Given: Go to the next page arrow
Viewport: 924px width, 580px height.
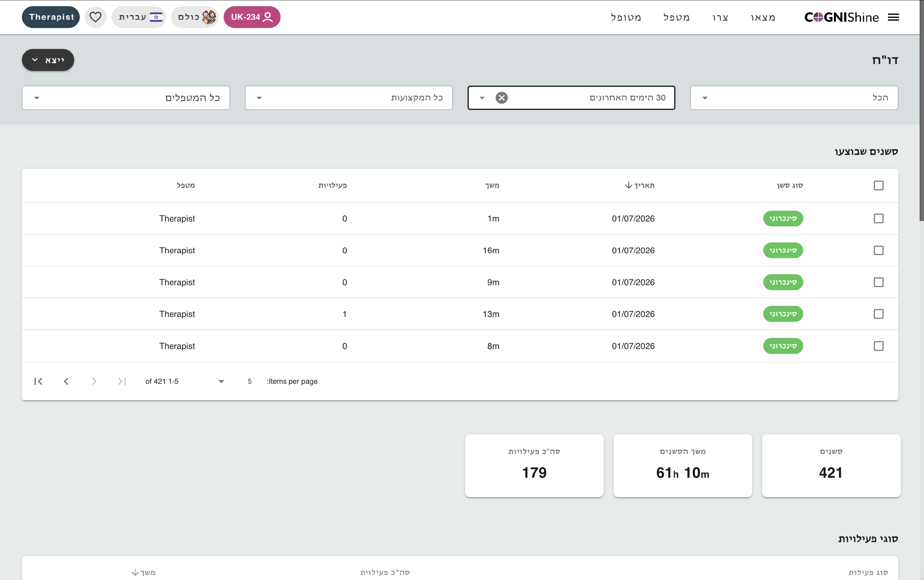Looking at the screenshot, I should pyautogui.click(x=94, y=381).
